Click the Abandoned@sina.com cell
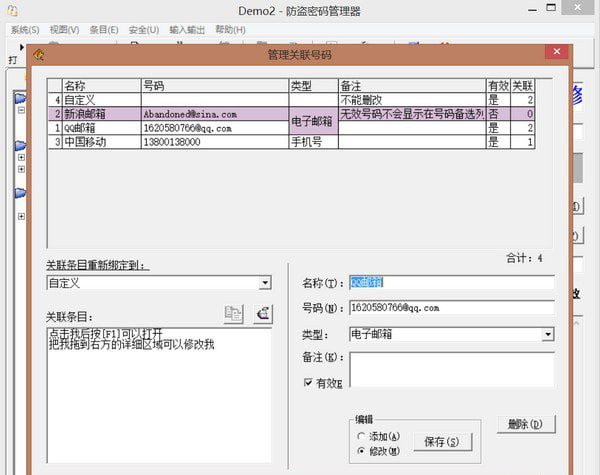 [215, 114]
